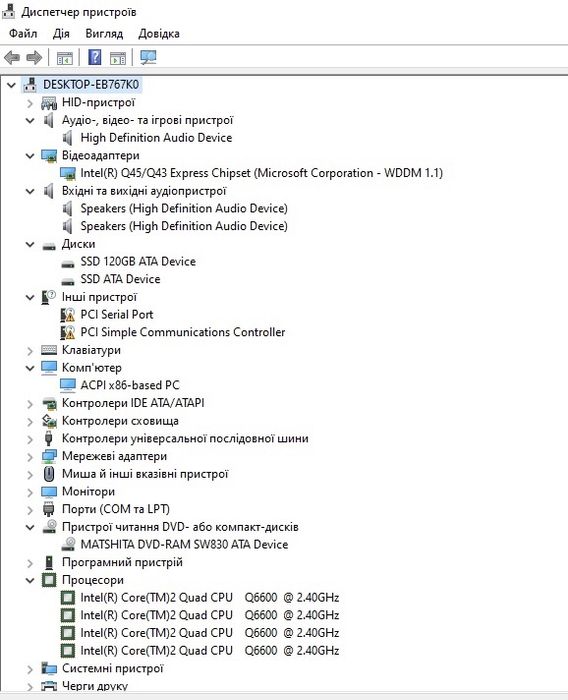The width and height of the screenshot is (568, 700).
Task: Select the Контролери універсальної послідовної шини label
Action: coord(185,438)
